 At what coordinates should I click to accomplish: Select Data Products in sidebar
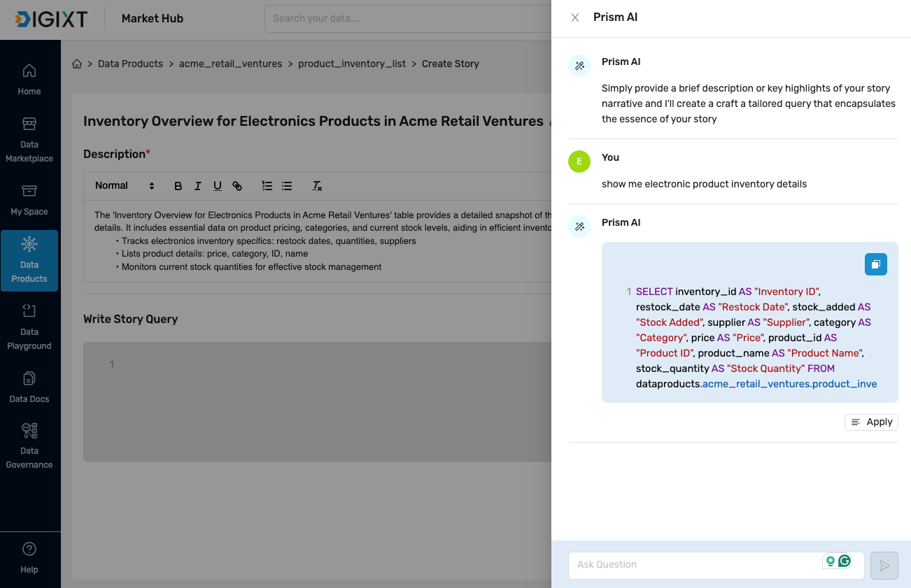[29, 260]
